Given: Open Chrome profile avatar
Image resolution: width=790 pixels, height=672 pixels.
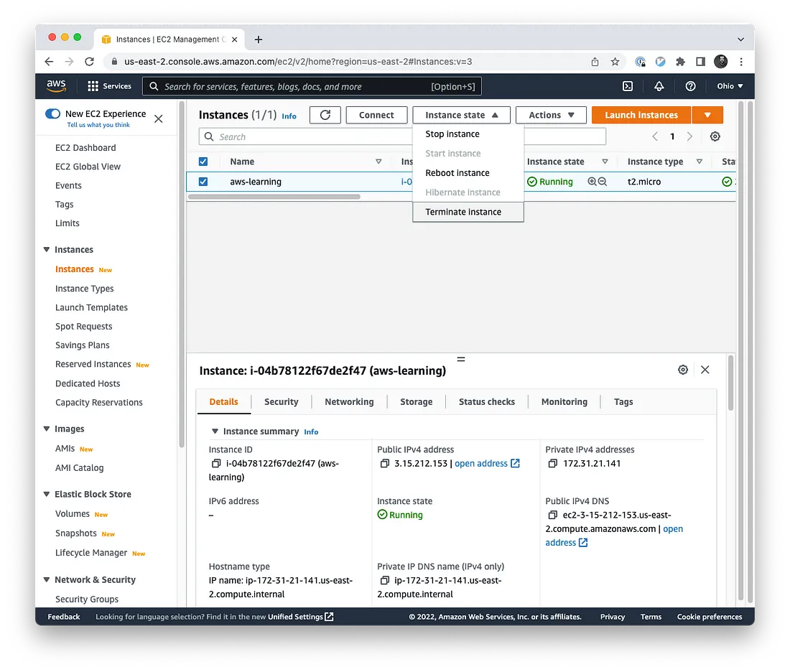Looking at the screenshot, I should [x=721, y=62].
